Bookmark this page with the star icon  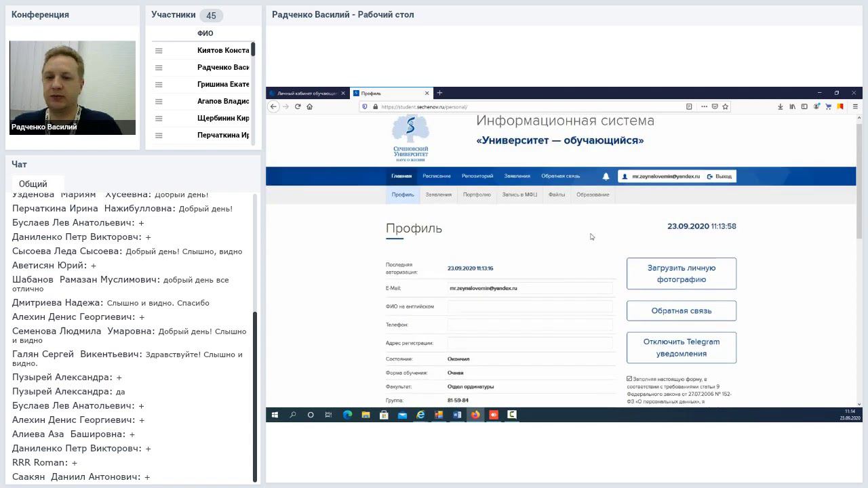725,106
